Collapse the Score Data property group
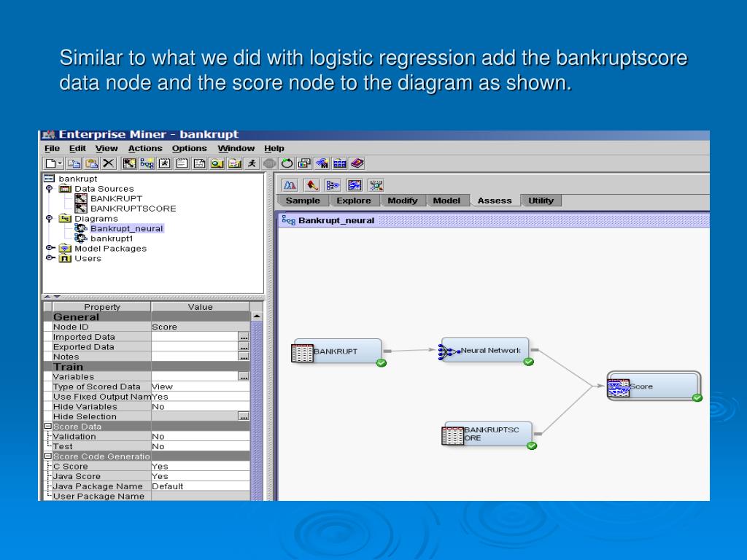Image resolution: width=747 pixels, height=560 pixels. click(47, 426)
